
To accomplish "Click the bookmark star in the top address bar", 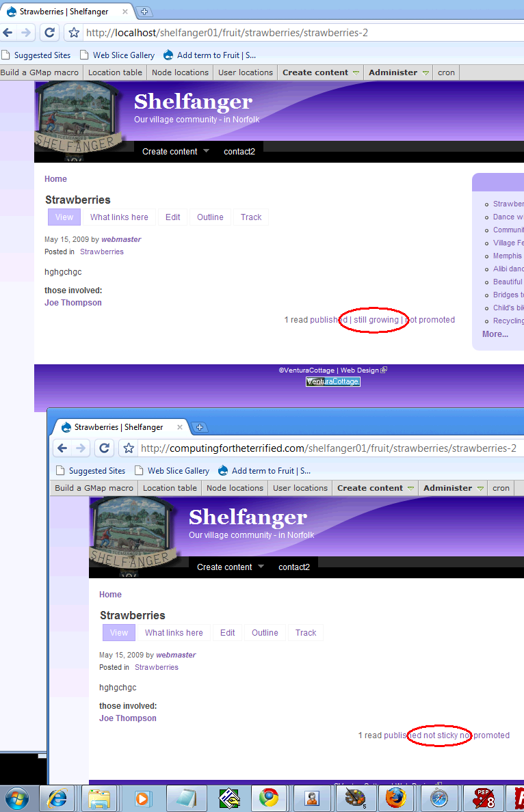I will point(74,33).
